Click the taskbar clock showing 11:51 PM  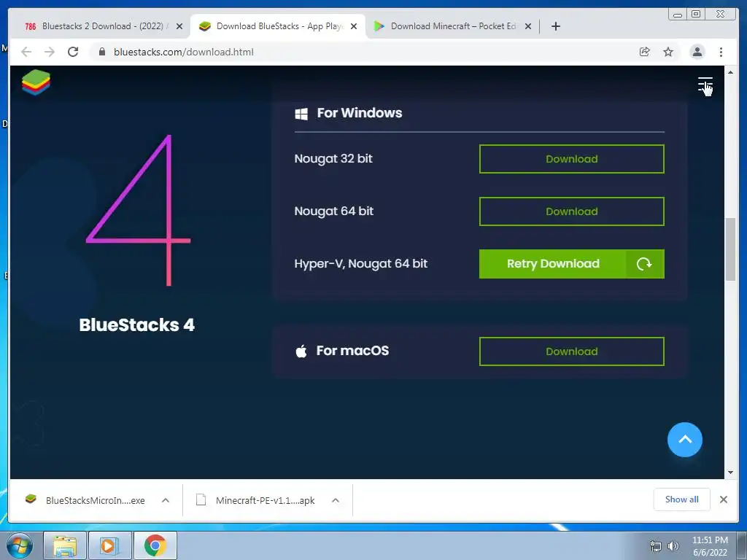pos(710,546)
